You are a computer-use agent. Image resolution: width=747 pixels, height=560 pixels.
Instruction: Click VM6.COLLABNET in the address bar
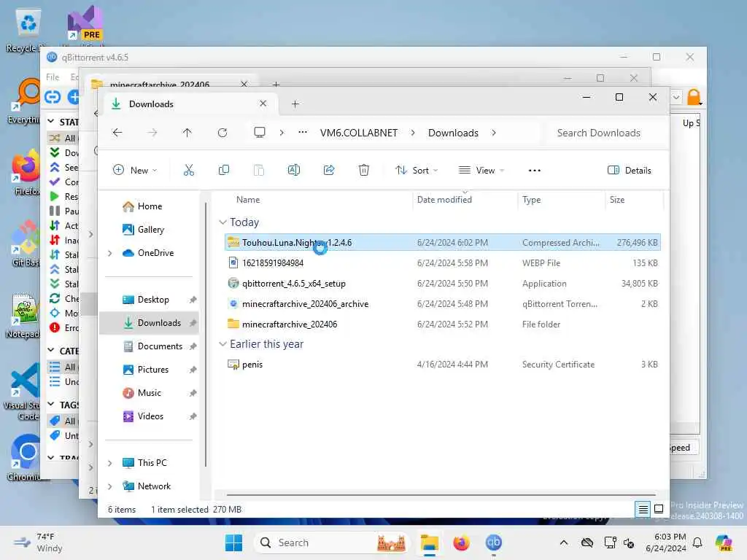coord(358,133)
